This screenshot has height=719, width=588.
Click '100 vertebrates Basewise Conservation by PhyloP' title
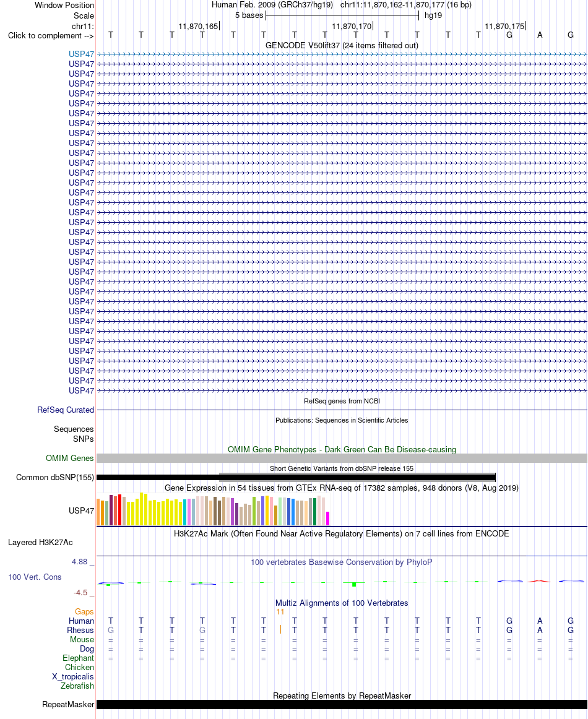click(342, 562)
